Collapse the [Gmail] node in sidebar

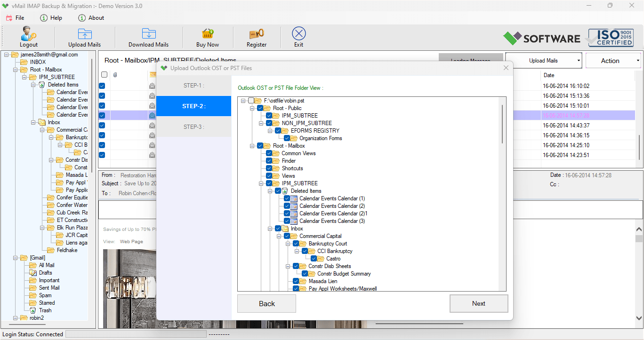(16, 258)
